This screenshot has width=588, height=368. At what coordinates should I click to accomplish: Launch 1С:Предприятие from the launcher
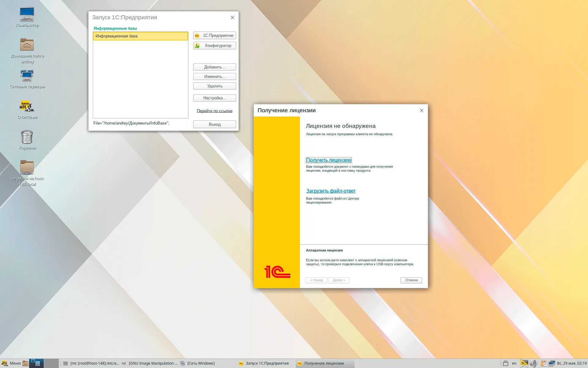(214, 36)
